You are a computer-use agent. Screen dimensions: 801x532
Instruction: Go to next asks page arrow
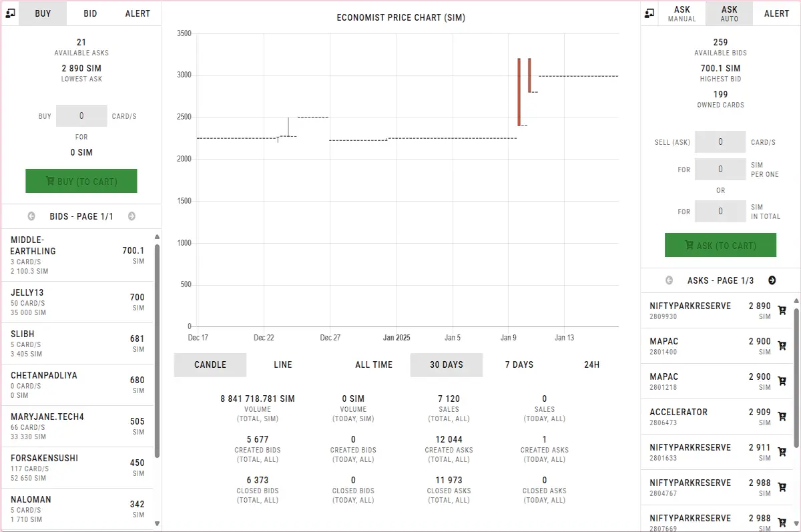[x=772, y=280]
